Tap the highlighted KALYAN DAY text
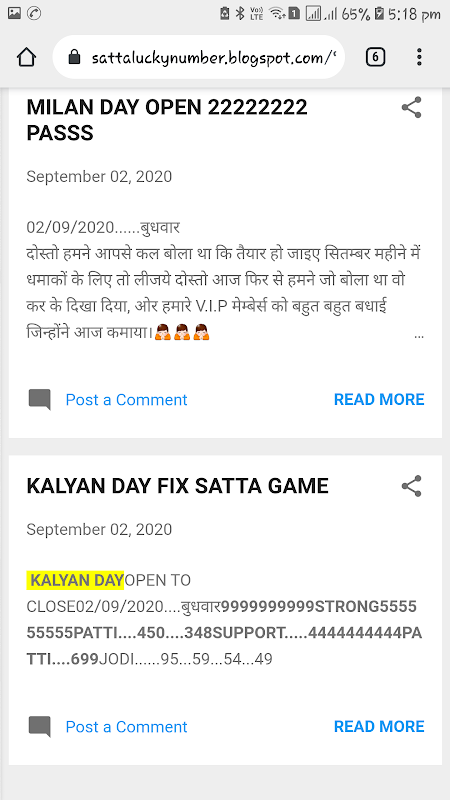Screen dimensions: 450x800 76,580
